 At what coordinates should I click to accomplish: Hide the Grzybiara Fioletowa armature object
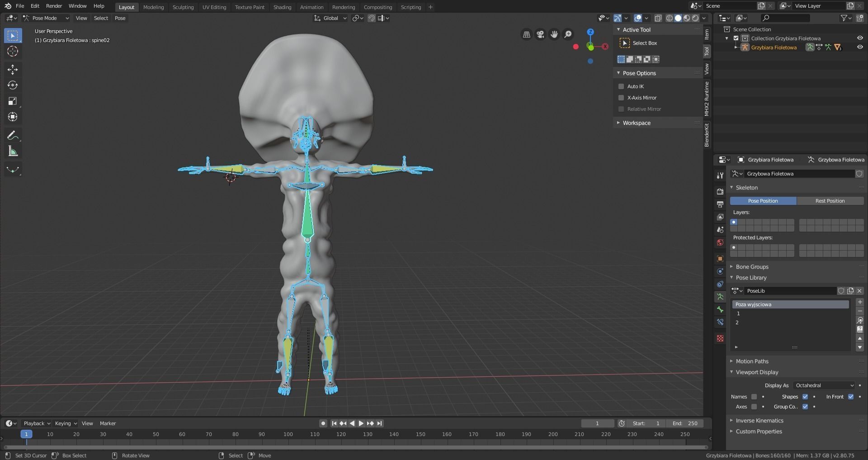coord(860,47)
